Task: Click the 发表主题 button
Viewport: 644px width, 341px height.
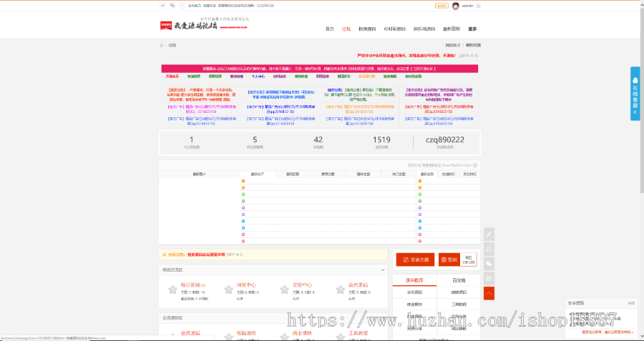Action: (415, 260)
